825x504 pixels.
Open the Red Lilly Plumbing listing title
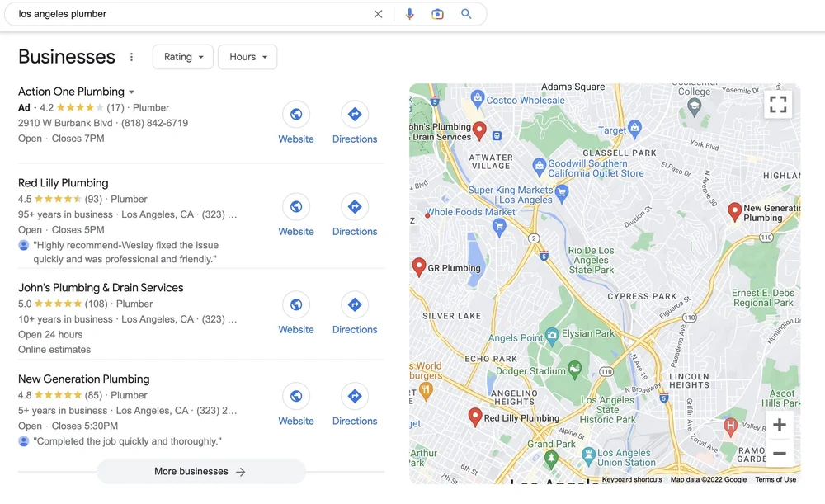pyautogui.click(x=64, y=183)
